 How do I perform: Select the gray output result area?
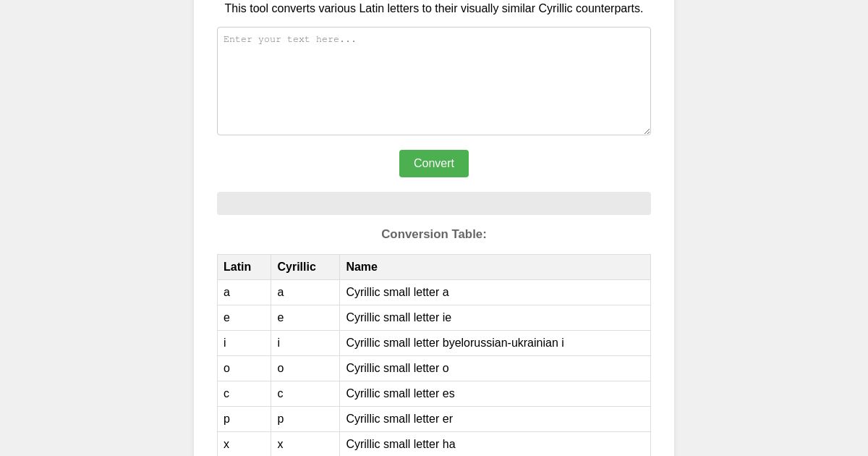pyautogui.click(x=433, y=203)
